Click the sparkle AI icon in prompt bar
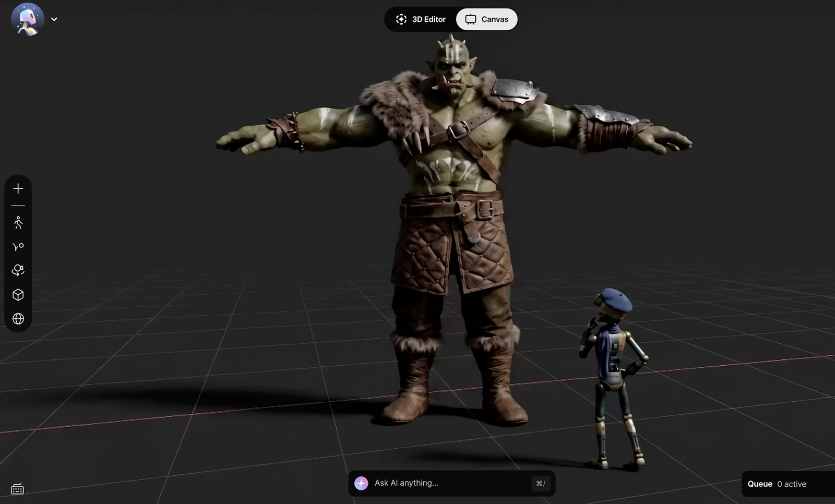The image size is (835, 504). 361,483
